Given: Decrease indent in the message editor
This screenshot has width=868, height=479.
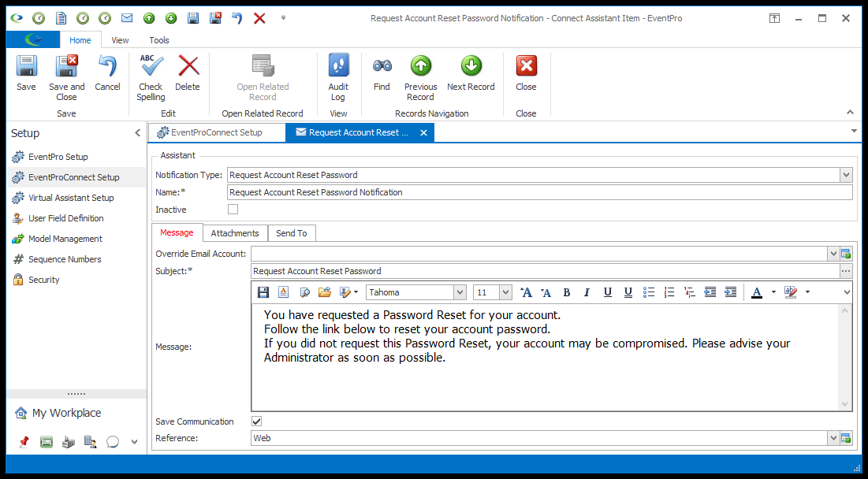Looking at the screenshot, I should (x=710, y=292).
